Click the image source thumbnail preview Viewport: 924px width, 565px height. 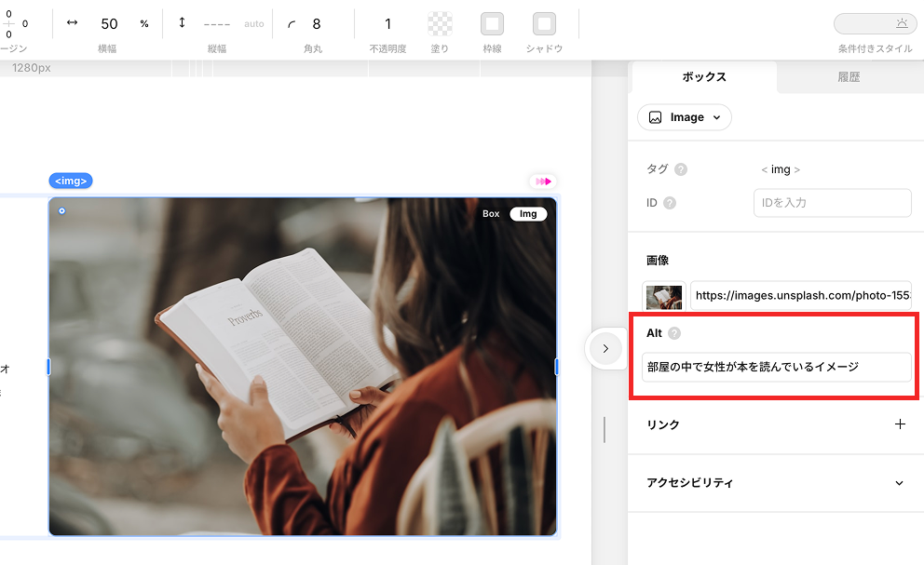664,296
